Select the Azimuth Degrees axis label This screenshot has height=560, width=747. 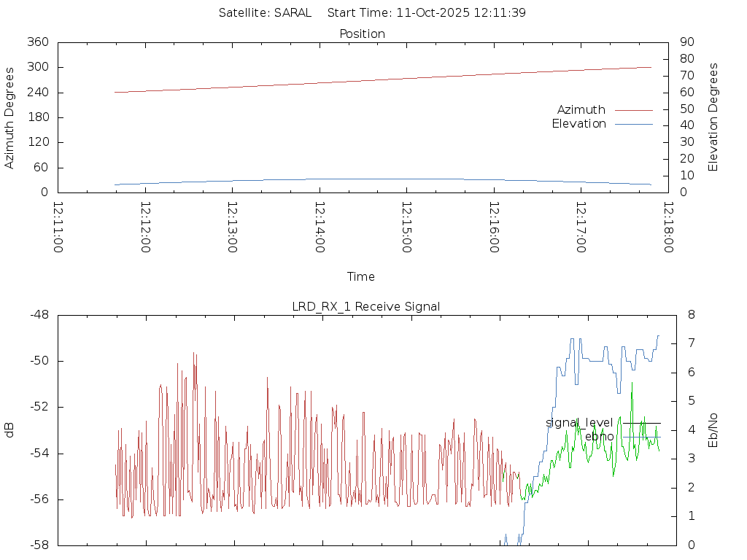[x=9, y=117]
